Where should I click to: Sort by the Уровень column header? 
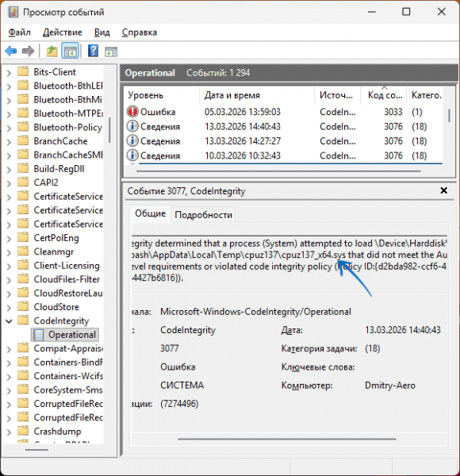tap(162, 95)
